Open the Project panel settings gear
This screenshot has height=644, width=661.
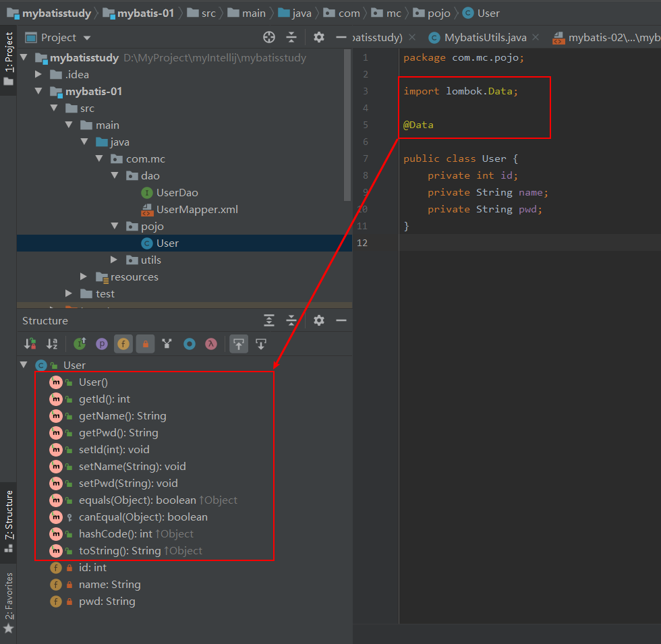(x=318, y=38)
